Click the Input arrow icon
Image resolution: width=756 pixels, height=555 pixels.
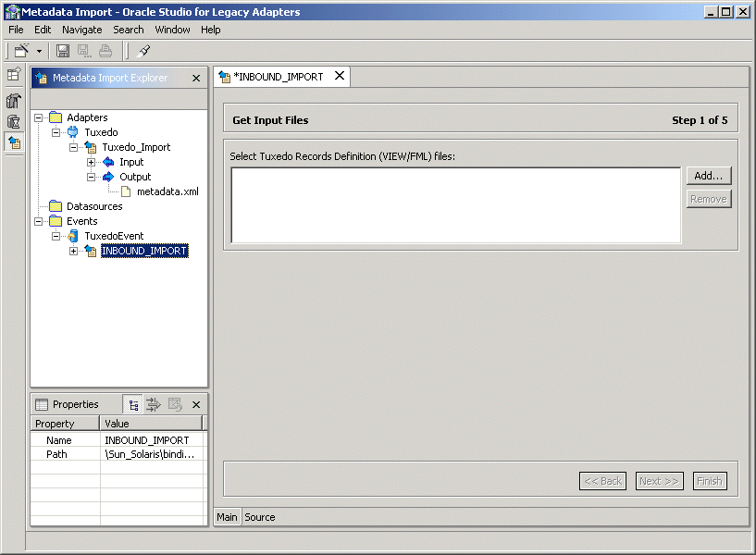point(108,162)
